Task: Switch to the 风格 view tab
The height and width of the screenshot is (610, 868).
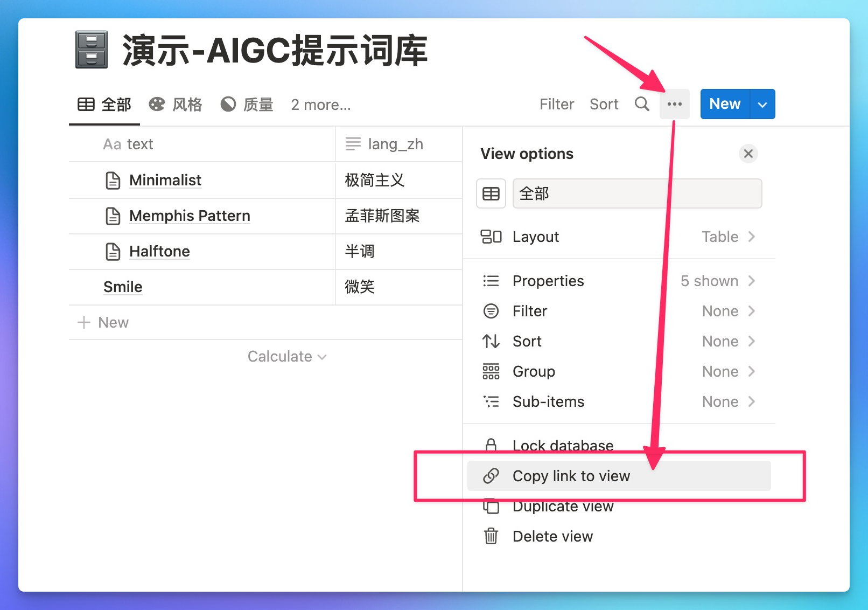Action: tap(176, 105)
